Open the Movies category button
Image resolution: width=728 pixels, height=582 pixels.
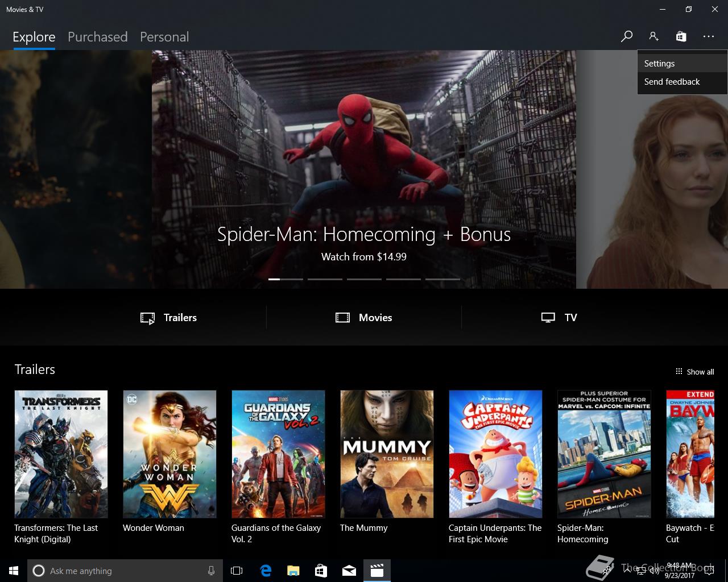coord(364,318)
